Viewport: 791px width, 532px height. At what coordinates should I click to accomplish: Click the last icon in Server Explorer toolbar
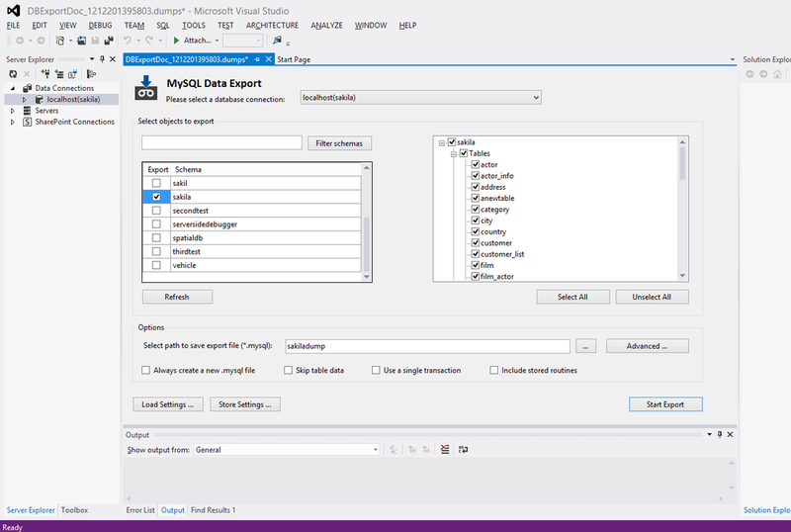coord(91,74)
